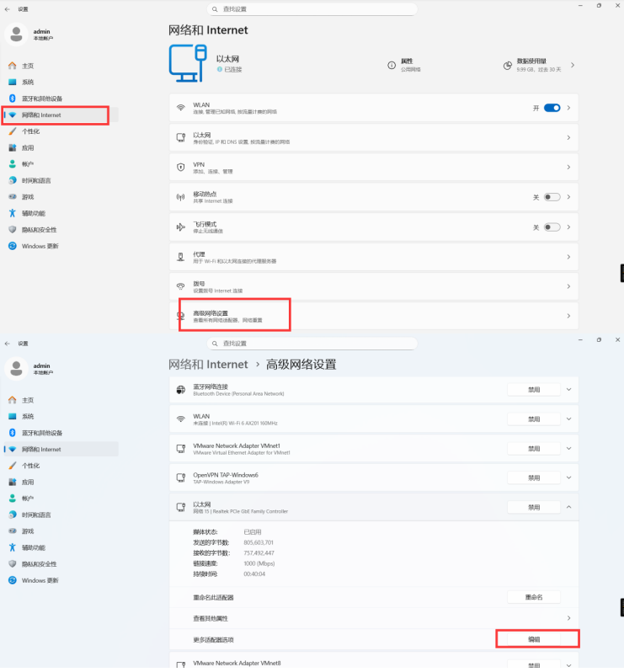Click the admin avatar in the lower window
The image size is (624, 672).
16,369
